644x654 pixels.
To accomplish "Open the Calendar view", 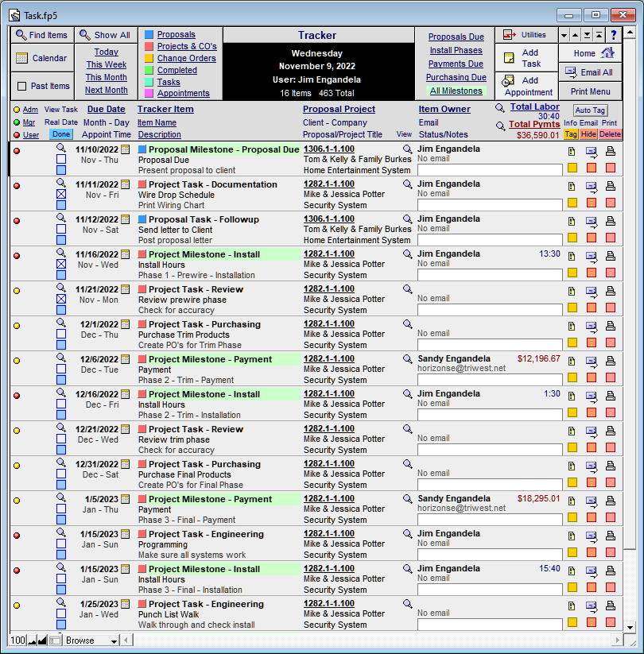I will pyautogui.click(x=42, y=58).
